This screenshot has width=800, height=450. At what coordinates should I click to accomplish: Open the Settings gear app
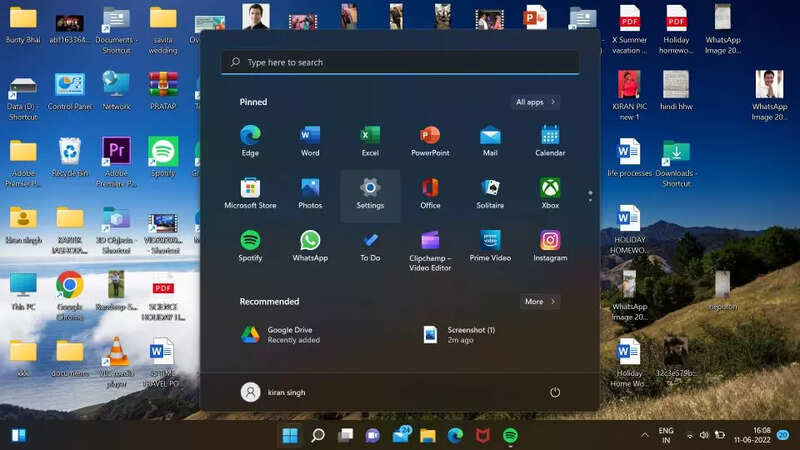pyautogui.click(x=370, y=194)
